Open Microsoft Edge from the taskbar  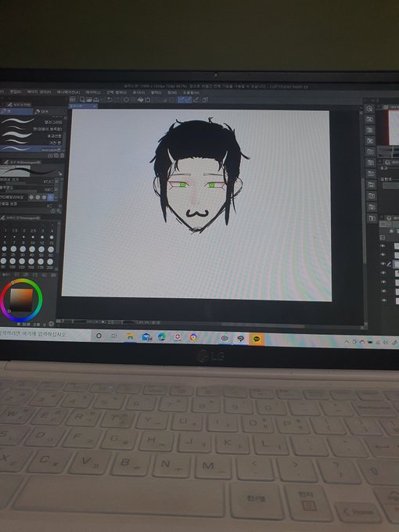pyautogui.click(x=162, y=337)
